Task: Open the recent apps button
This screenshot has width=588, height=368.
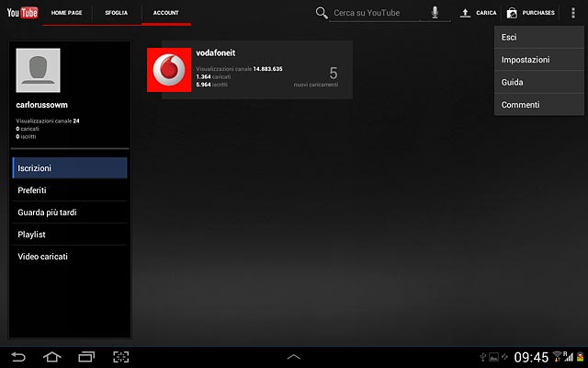Action: [86, 357]
